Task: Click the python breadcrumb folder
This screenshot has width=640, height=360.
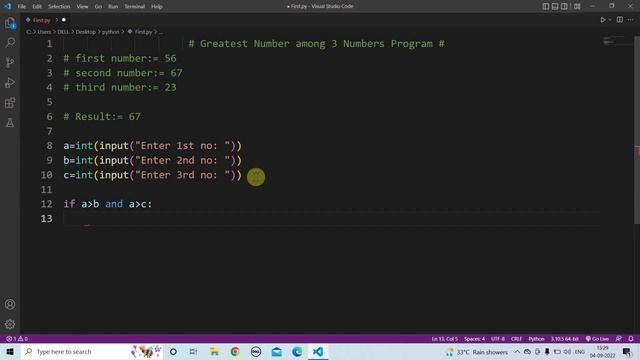Action: 111,32
